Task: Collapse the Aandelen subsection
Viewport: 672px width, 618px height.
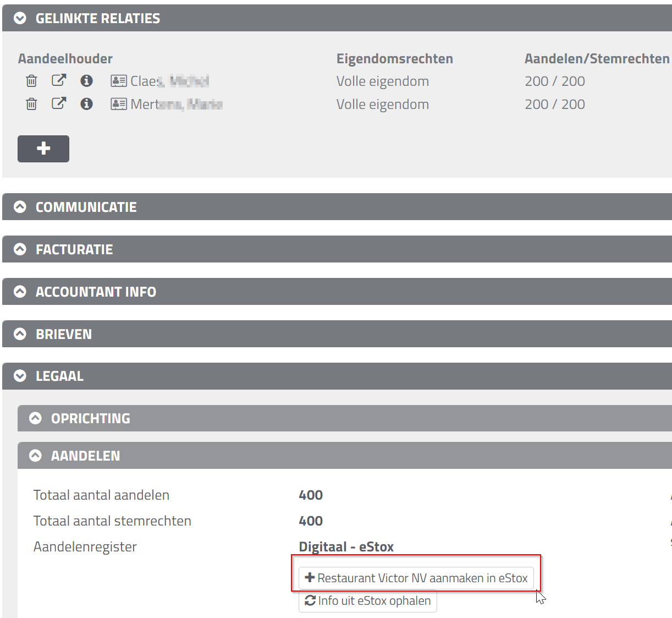Action: coord(36,456)
